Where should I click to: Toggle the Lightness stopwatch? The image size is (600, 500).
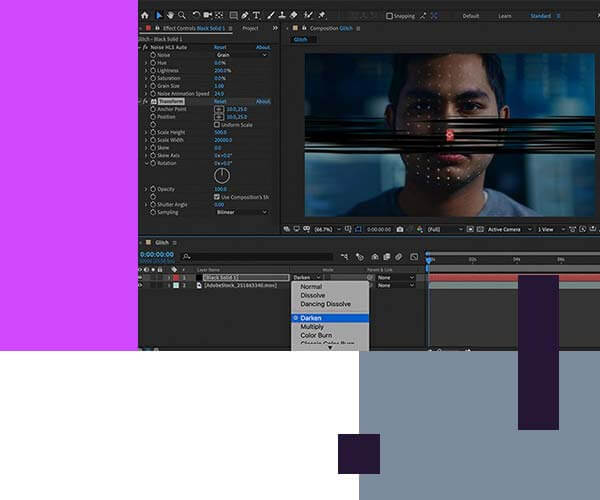tap(153, 70)
